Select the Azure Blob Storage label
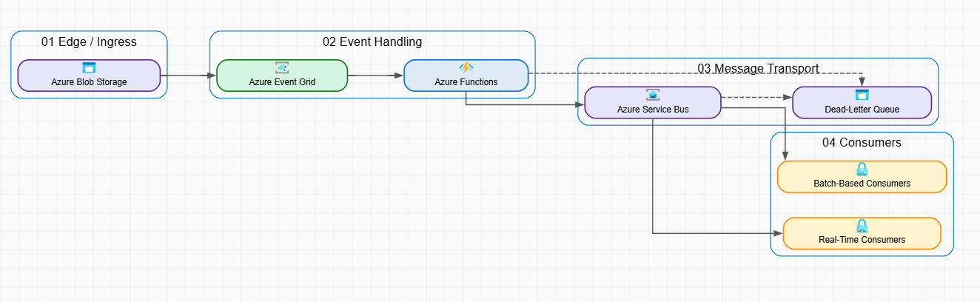This screenshot has height=302, width=980. coord(89,82)
